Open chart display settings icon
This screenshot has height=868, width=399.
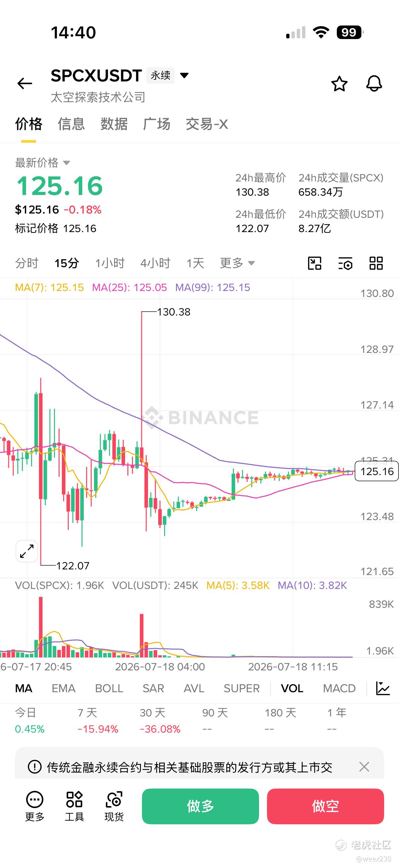point(345,263)
